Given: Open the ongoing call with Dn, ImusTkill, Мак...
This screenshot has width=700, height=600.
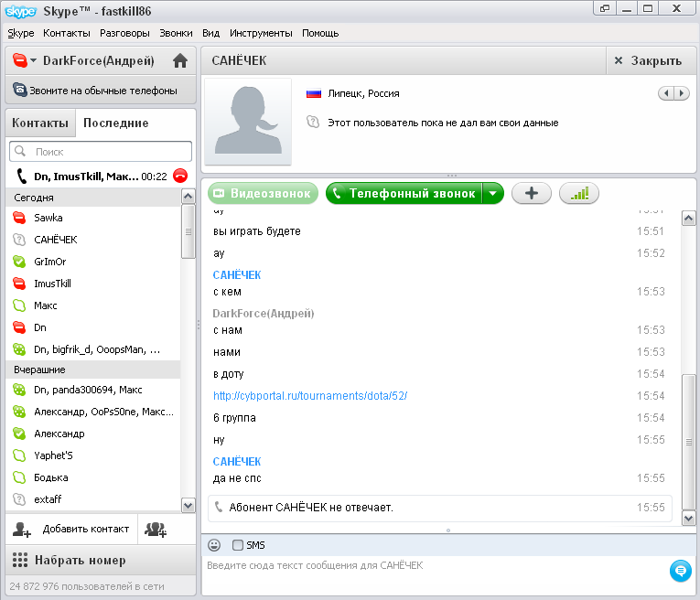Looking at the screenshot, I should click(x=92, y=177).
